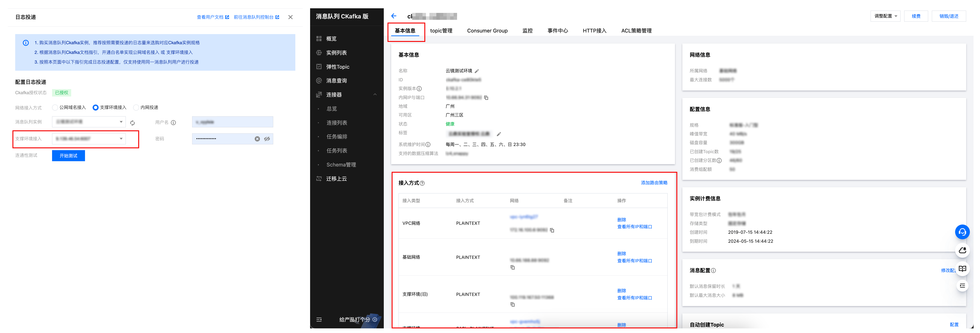This screenshot has height=333, width=980.
Task: Click the refresh icon beside instance dropdown
Action: click(x=132, y=123)
